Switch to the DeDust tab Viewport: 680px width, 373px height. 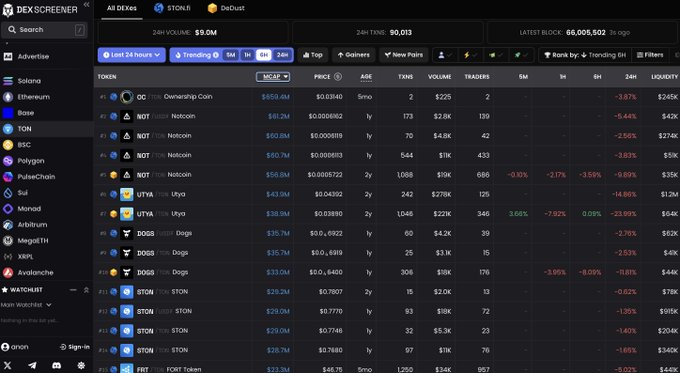point(226,8)
